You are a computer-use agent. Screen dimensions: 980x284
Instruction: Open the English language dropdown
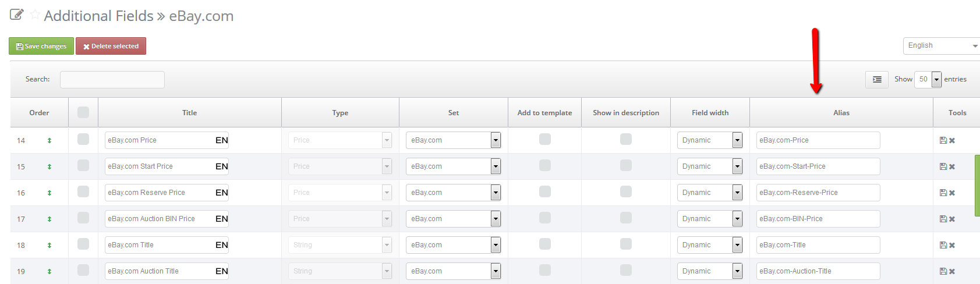click(x=942, y=46)
